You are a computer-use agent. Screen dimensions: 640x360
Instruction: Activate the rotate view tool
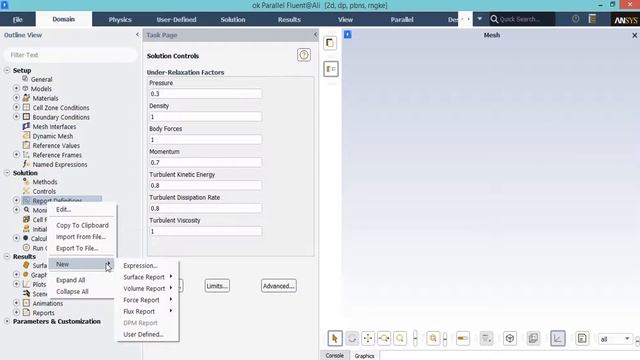point(352,338)
